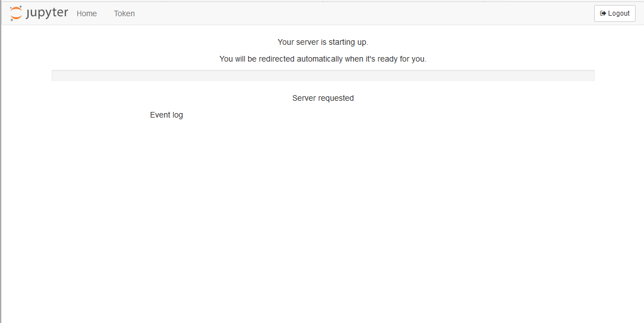Click the word 'requested' in status line
Screen dimensions: 644x323
click(x=336, y=98)
